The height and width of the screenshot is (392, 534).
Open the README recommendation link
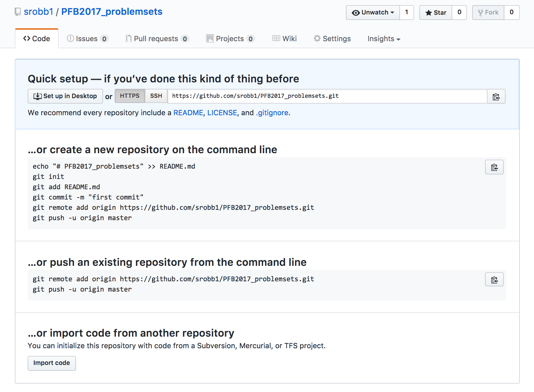coord(188,113)
